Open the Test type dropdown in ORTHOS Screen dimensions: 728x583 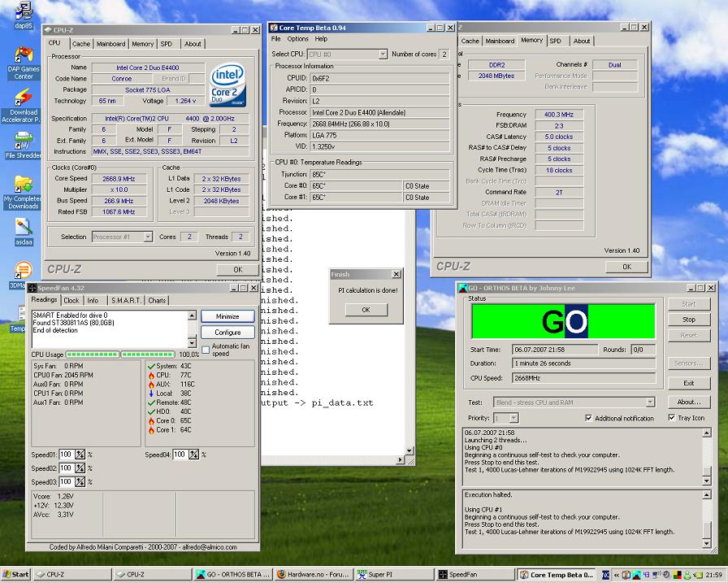click(x=650, y=402)
